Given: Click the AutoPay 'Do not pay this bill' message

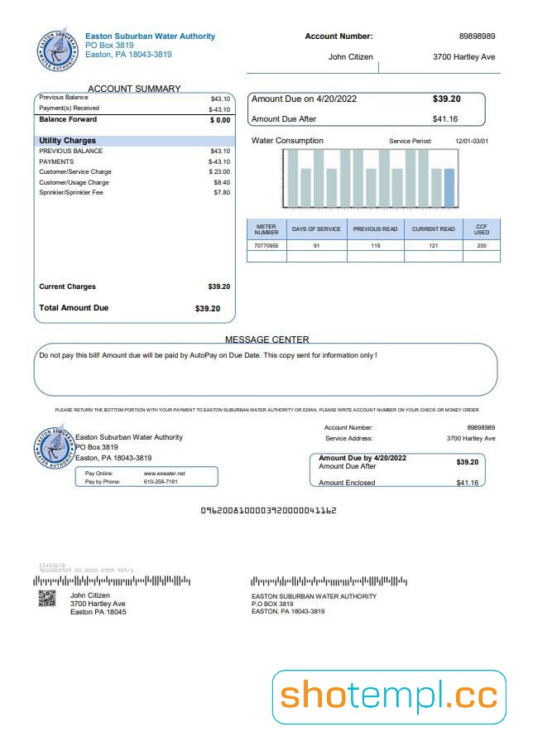Looking at the screenshot, I should 209,355.
